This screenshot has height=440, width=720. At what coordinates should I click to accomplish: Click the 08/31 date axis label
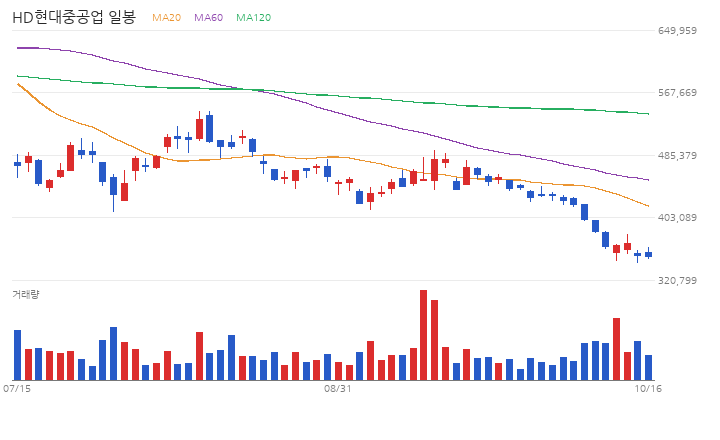[338, 389]
